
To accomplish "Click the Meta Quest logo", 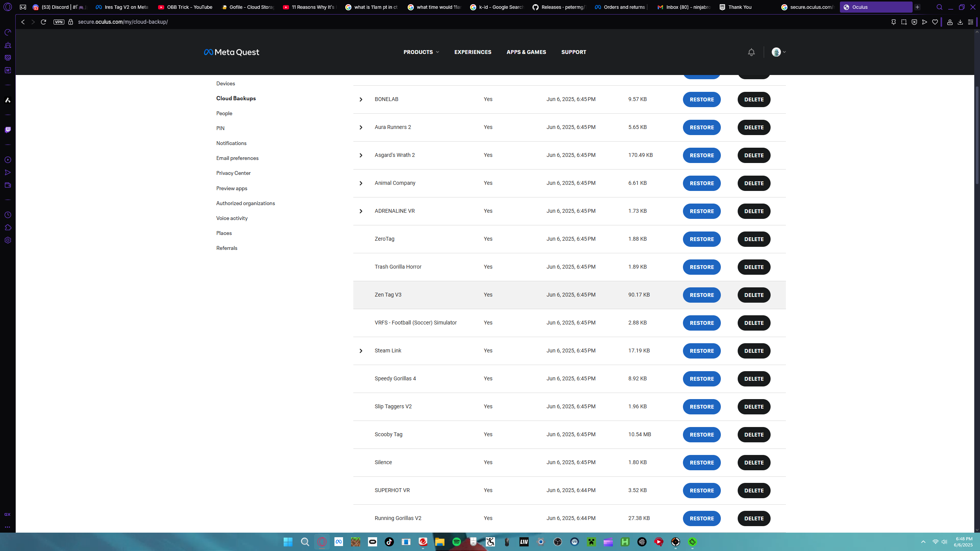I will tap(232, 52).
